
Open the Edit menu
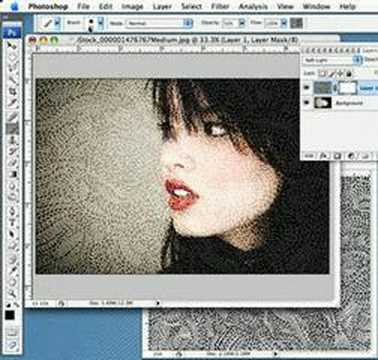pos(106,6)
